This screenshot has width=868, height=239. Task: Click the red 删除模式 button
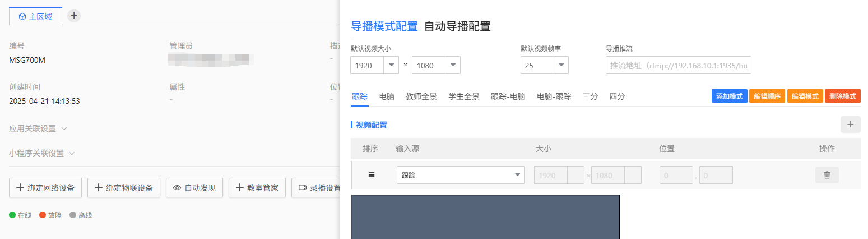click(842, 96)
